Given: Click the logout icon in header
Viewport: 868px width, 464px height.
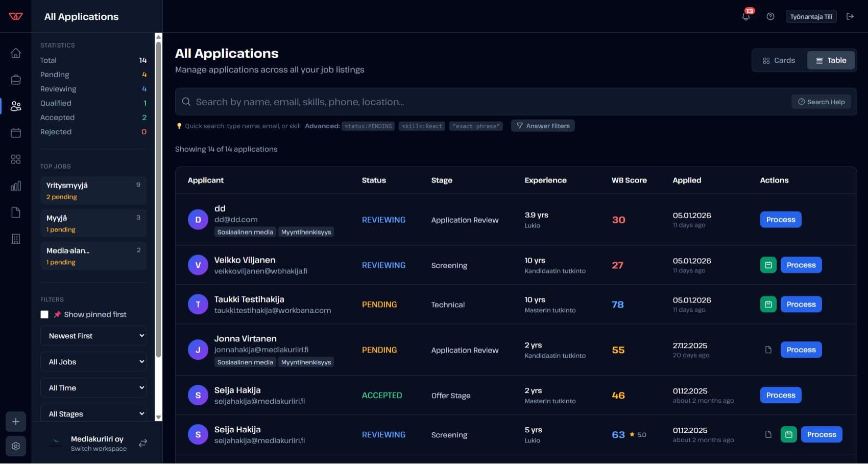Looking at the screenshot, I should coord(850,16).
